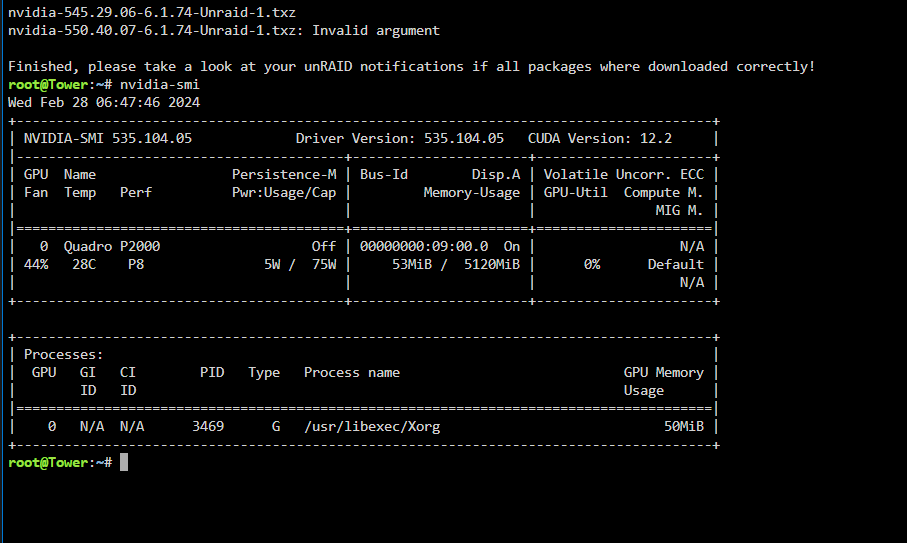Click the nvidia-545.29.06 package filename line
Screen dimensions: 907x543
pos(152,12)
